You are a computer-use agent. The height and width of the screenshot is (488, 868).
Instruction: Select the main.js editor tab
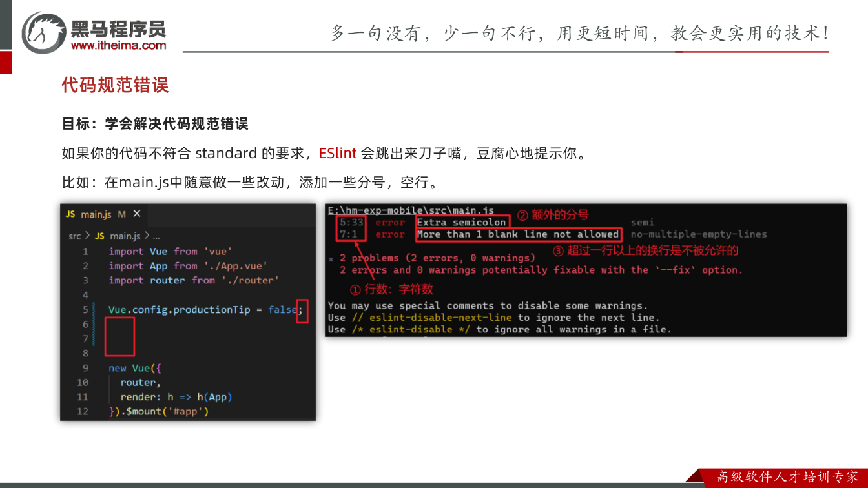click(103, 214)
